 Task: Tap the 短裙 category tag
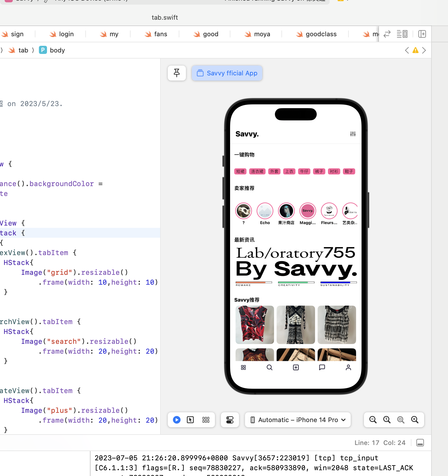click(240, 172)
